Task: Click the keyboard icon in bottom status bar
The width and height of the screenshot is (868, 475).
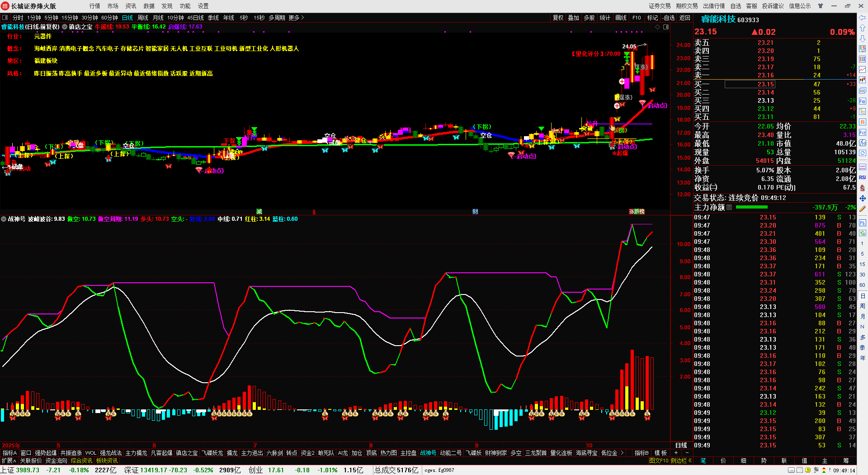Action: 791,470
